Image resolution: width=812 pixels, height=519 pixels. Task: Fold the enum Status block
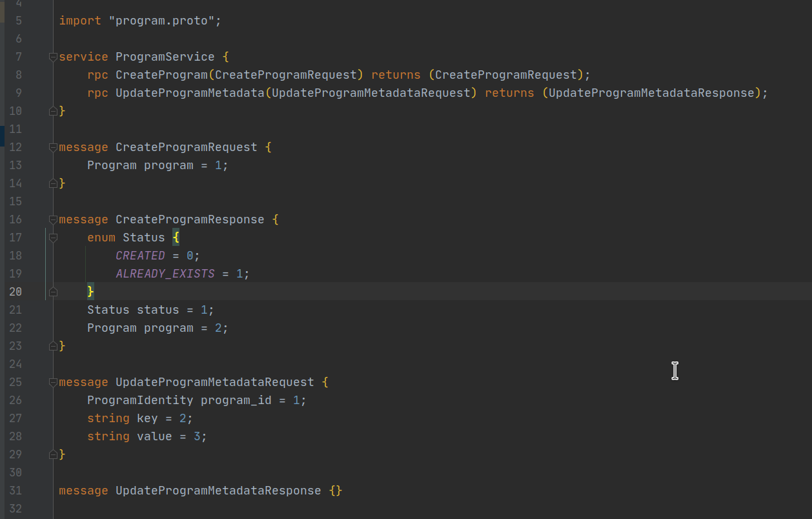pyautogui.click(x=53, y=238)
